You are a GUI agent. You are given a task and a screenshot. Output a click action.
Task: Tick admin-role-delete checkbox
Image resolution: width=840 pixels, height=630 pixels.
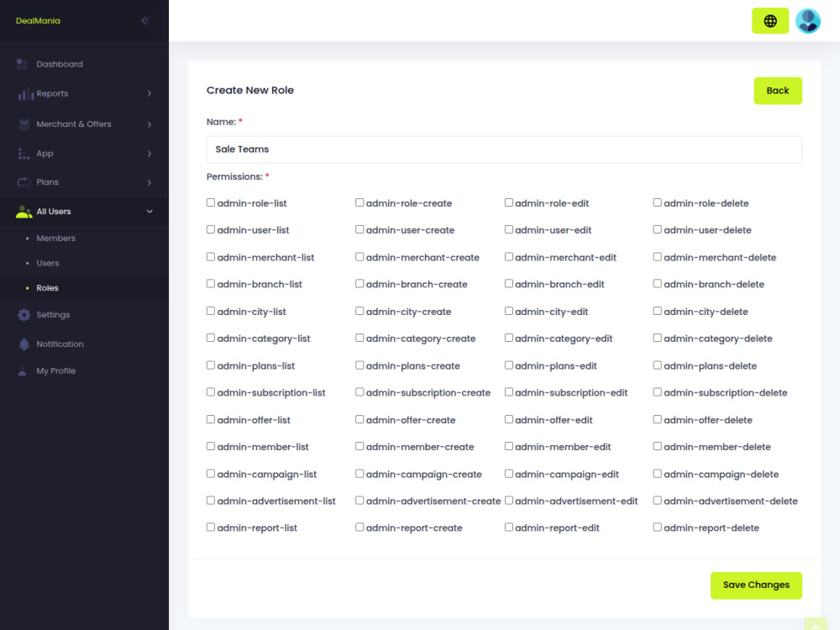[x=658, y=202]
